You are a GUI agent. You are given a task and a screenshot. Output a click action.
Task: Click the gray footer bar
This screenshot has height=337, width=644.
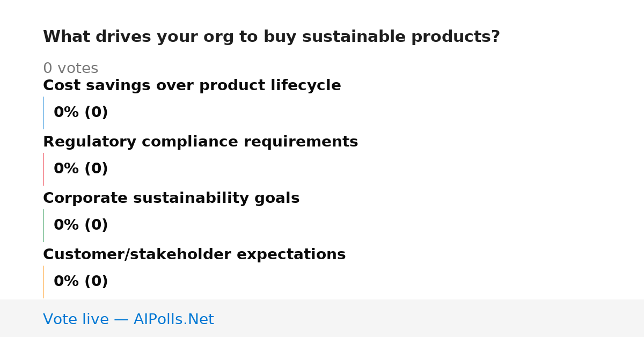click(322, 318)
